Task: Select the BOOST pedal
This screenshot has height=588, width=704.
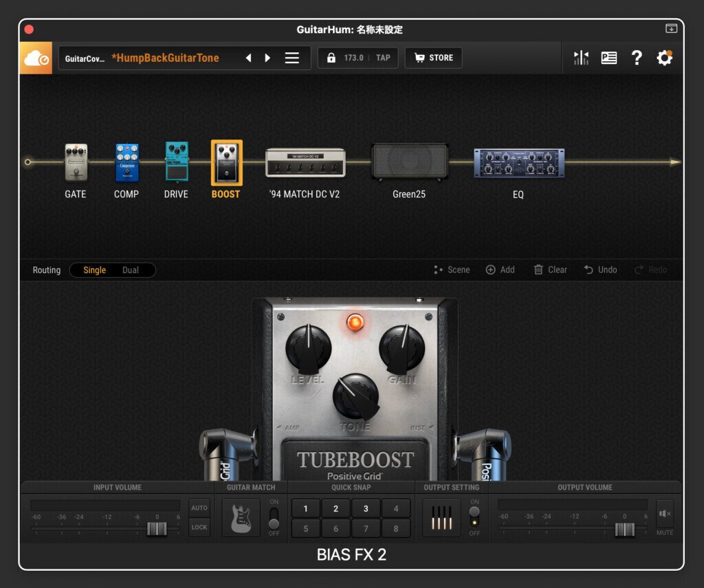Action: tap(227, 162)
